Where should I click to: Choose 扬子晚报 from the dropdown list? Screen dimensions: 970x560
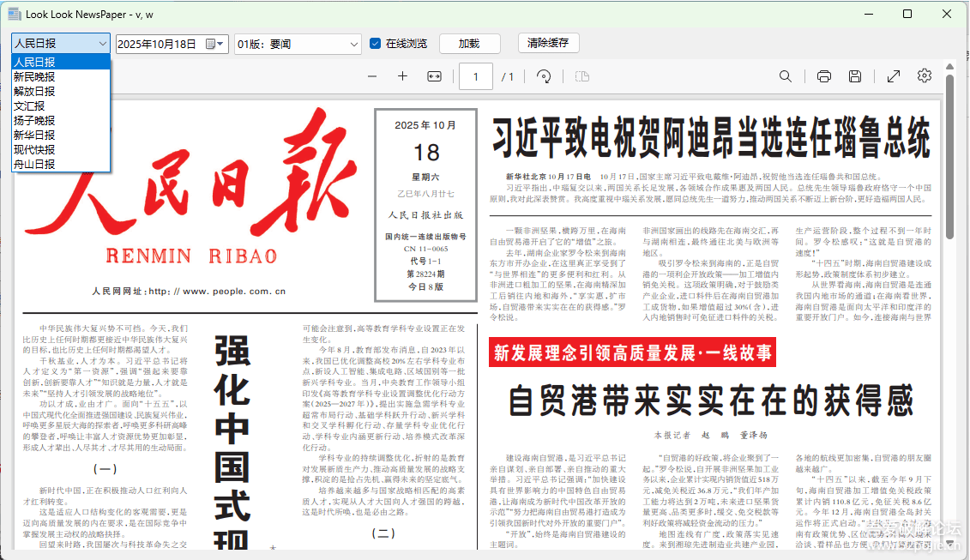tap(61, 121)
